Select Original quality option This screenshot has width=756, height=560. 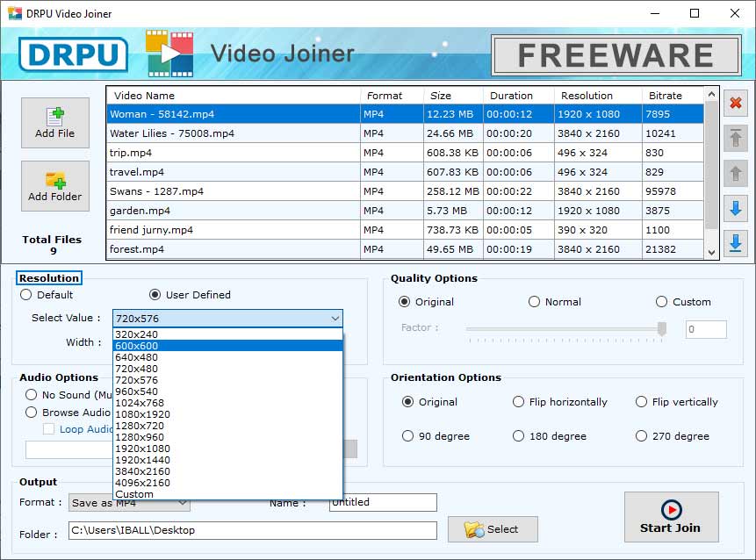click(x=404, y=302)
